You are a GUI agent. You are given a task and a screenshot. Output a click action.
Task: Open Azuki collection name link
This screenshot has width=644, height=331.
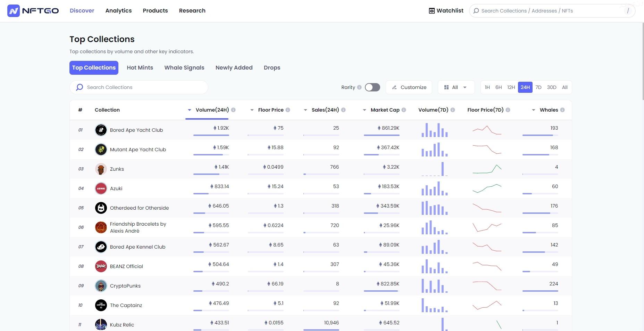(x=116, y=188)
